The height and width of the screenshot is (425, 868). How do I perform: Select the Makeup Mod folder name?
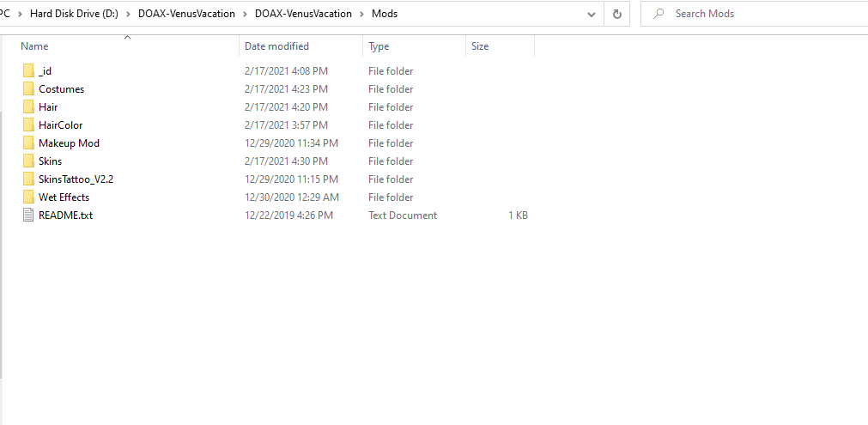click(x=70, y=143)
